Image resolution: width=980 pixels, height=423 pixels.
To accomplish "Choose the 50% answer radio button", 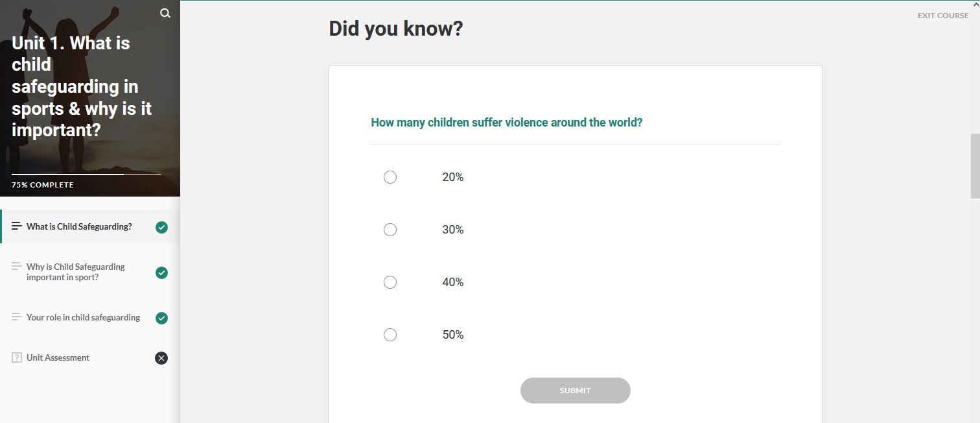I will click(390, 335).
